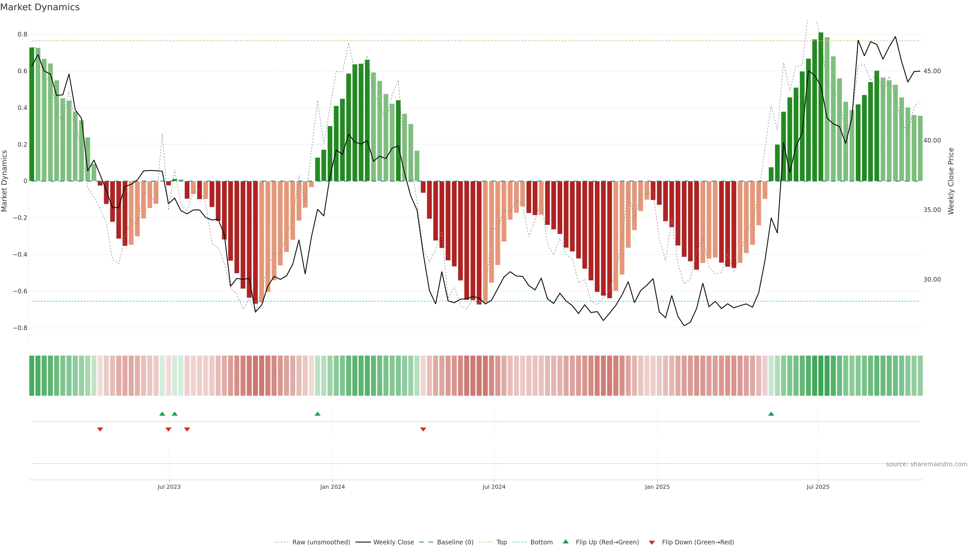Select the Jan 2024 x-axis label

332,487
